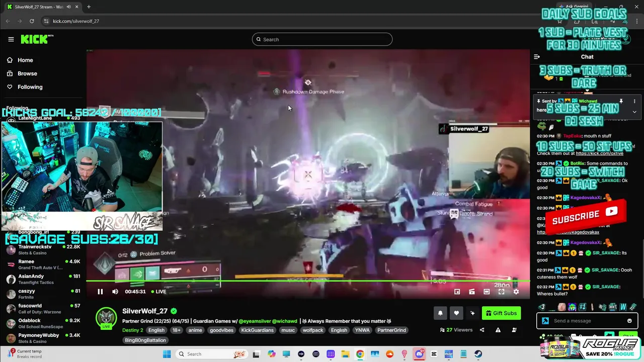This screenshot has width=644, height=362.
Task: Click the hammer badge in chat input
Action: click(x=545, y=321)
